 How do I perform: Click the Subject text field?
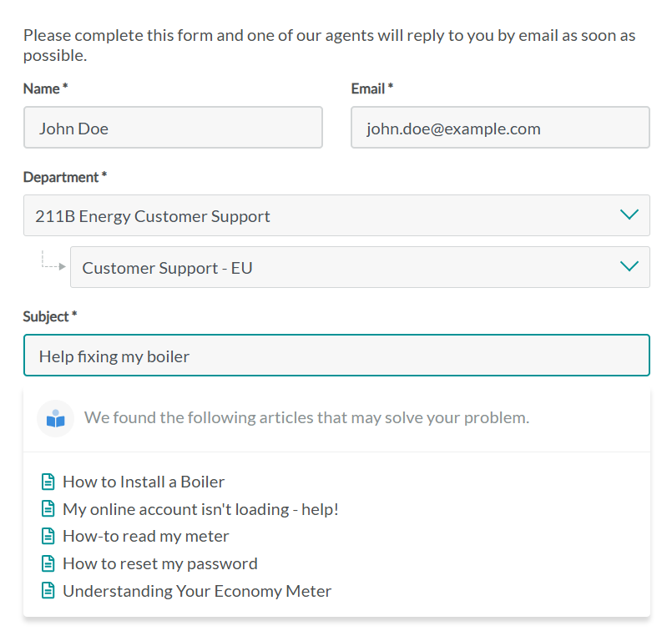(x=336, y=356)
